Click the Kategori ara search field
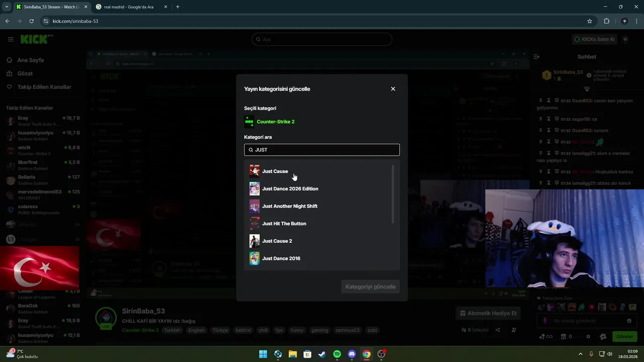644x362 pixels. click(x=322, y=150)
